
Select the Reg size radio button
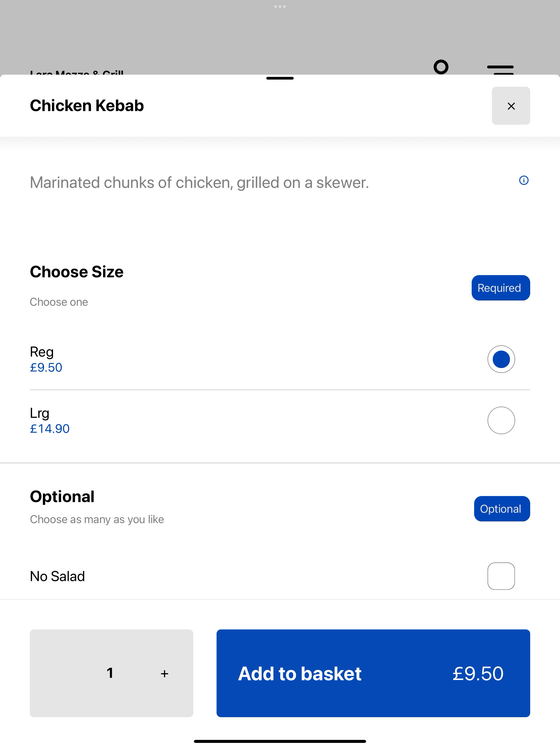point(501,359)
